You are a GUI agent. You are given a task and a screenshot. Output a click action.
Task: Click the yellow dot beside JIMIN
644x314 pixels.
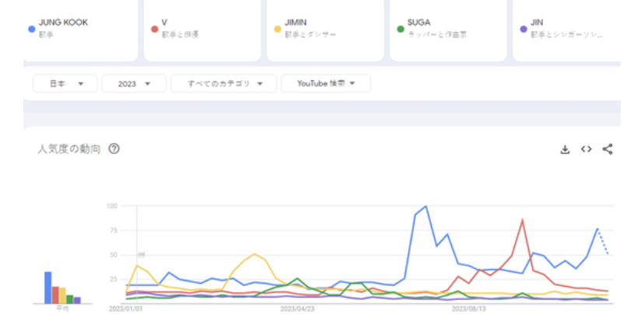pyautogui.click(x=277, y=29)
